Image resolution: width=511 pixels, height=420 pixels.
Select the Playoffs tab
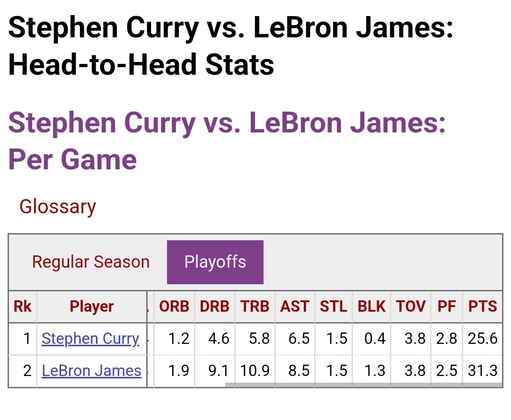click(x=215, y=262)
